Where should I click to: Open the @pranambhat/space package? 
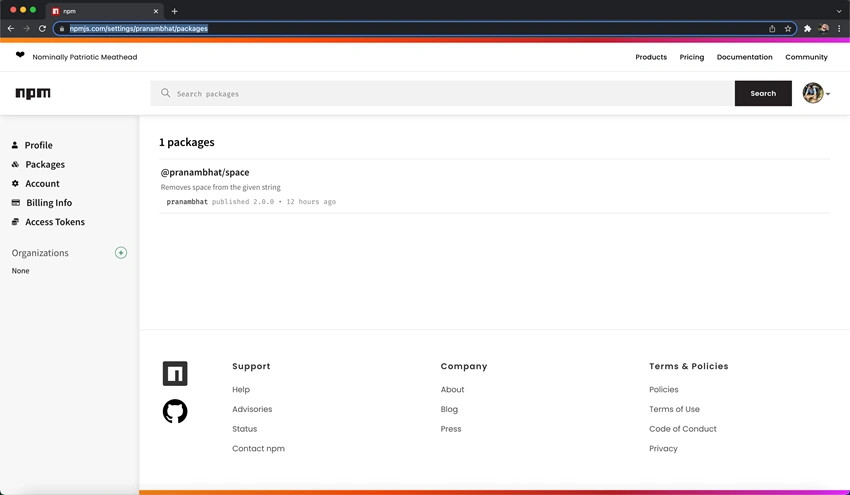click(205, 172)
